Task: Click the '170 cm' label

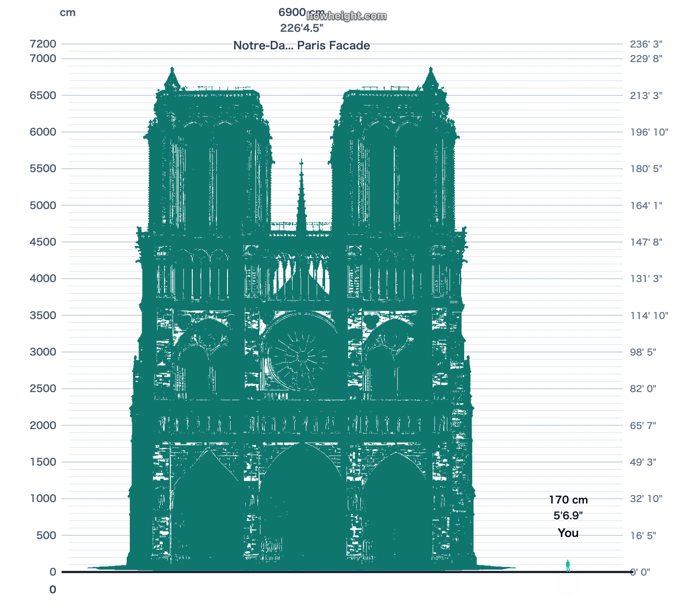Action: pyautogui.click(x=568, y=500)
